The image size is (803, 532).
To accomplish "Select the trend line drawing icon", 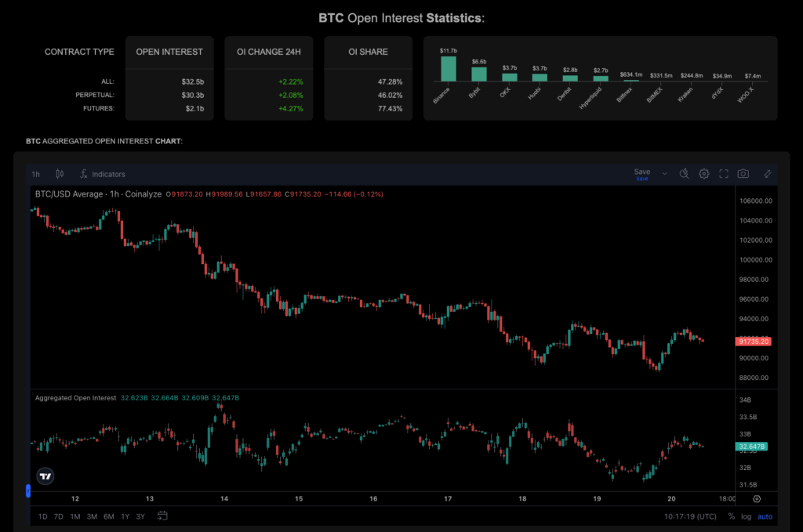I will pyautogui.click(x=767, y=173).
